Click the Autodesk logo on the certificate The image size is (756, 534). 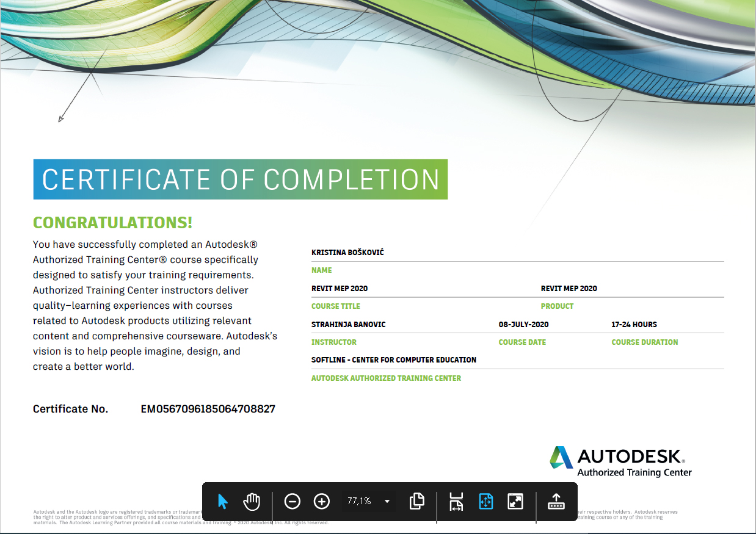click(620, 461)
